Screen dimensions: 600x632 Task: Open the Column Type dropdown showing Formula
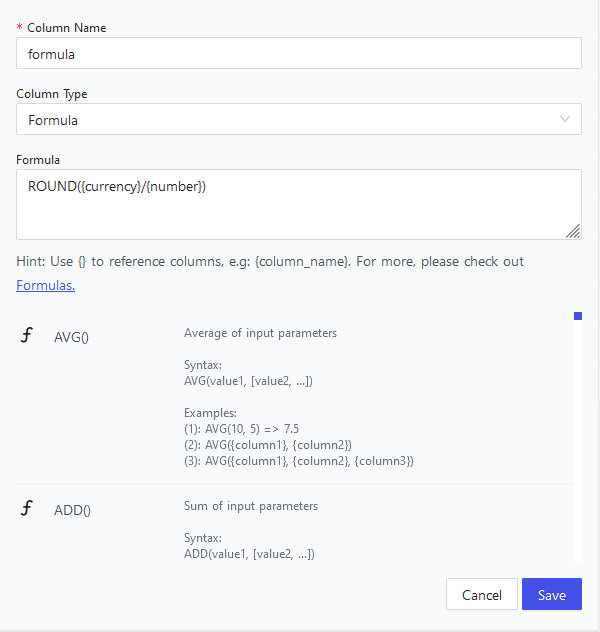tap(299, 120)
